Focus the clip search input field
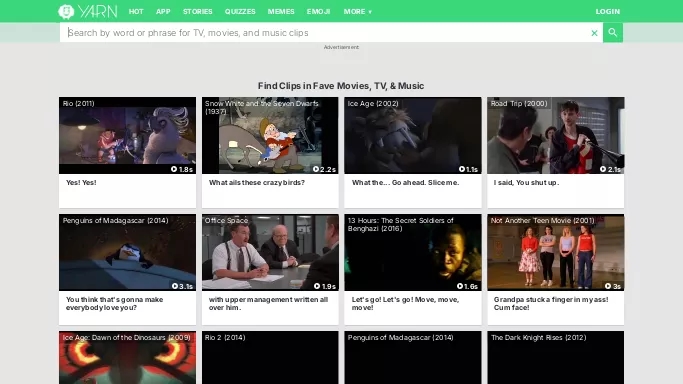 tap(327, 33)
